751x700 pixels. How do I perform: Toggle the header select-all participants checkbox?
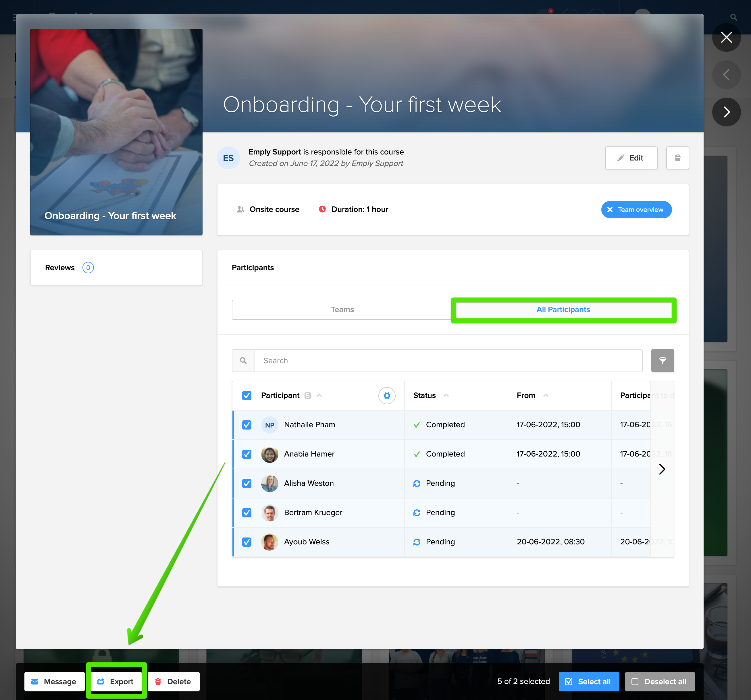247,395
